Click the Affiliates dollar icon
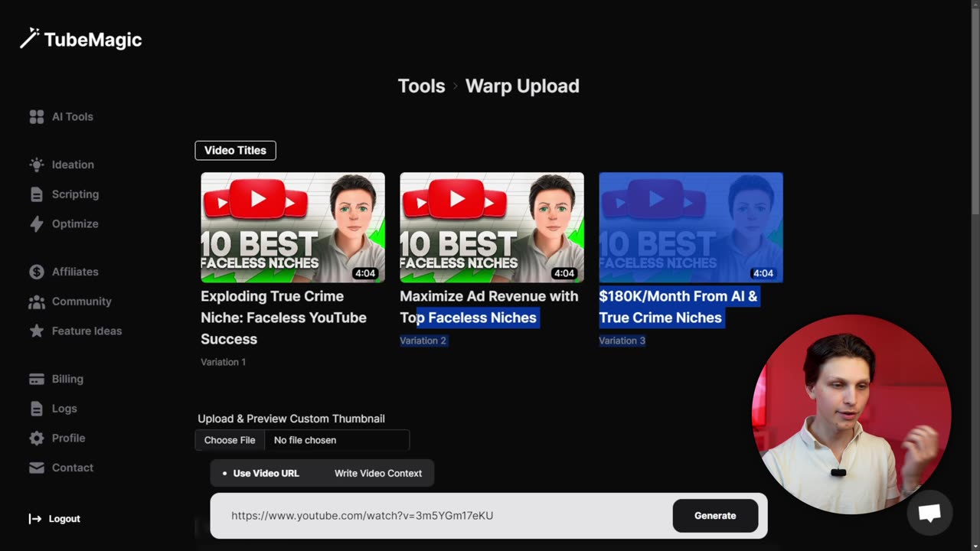 pos(37,272)
